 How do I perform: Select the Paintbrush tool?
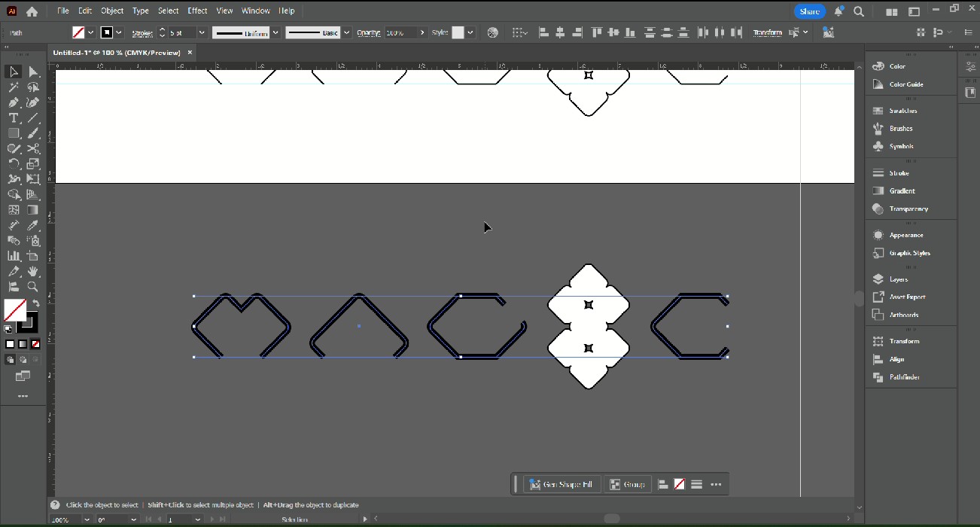[33, 133]
